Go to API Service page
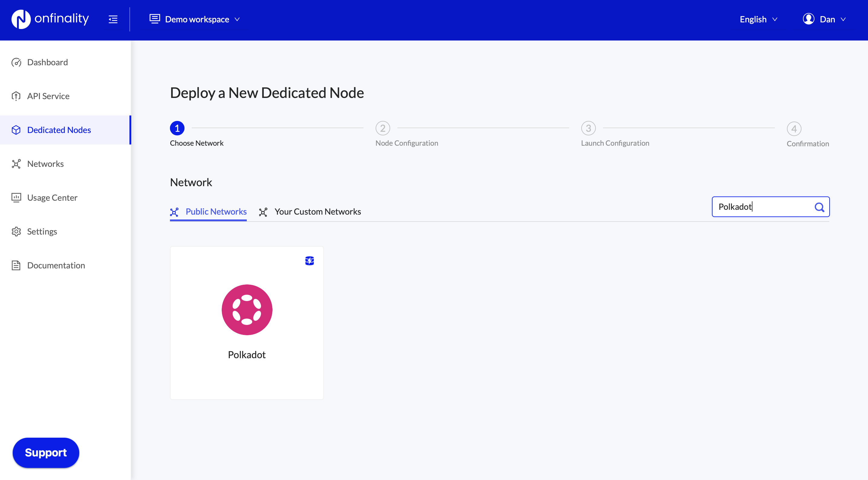 coord(48,96)
